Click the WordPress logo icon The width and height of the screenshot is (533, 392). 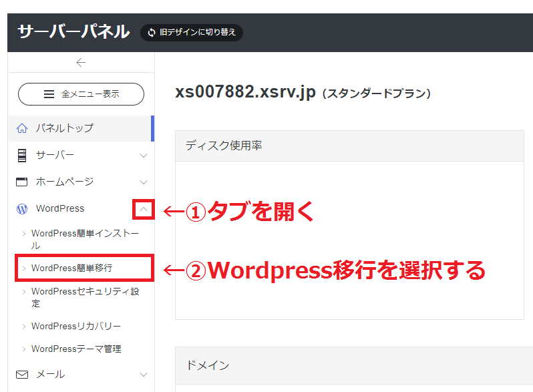point(22,209)
